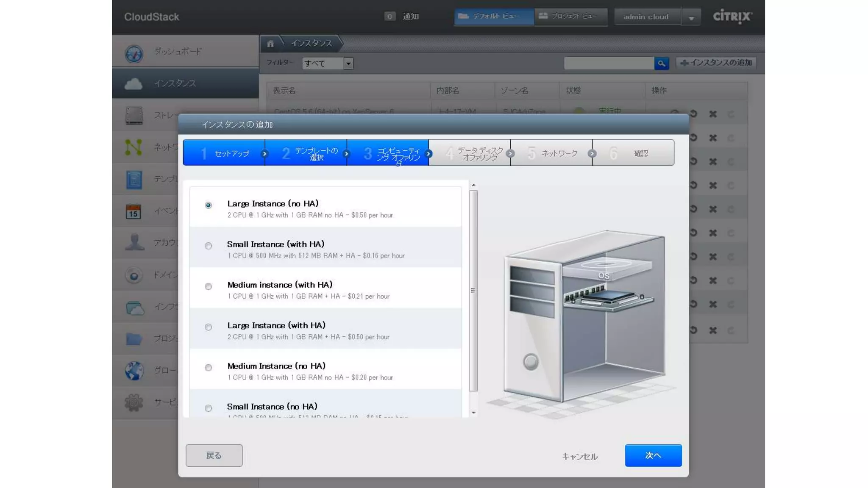Click the instance search input field

609,64
